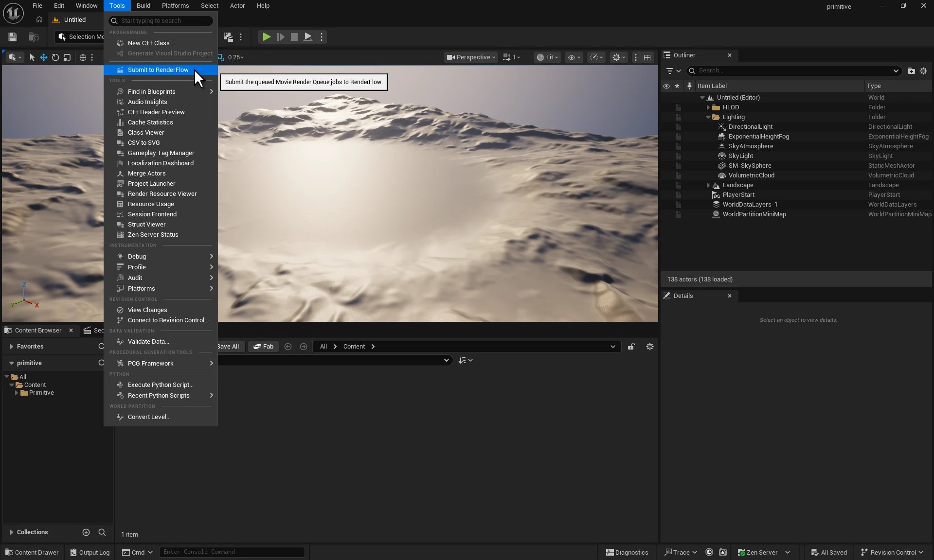Select Merge Actors from Tools menu
The image size is (934, 560).
click(x=161, y=174)
